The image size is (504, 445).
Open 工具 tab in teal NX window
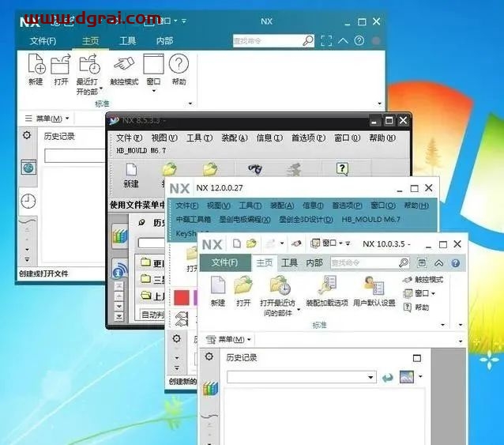pos(128,41)
